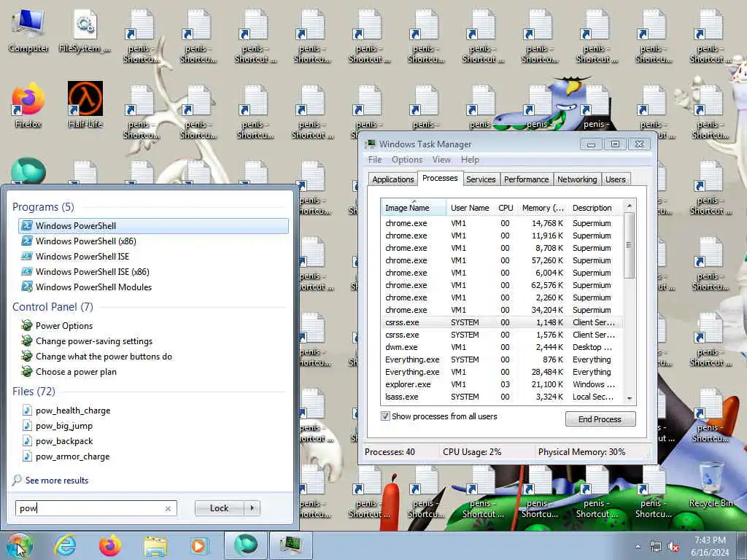Launch Windows PowerShell (x86) entry
The width and height of the screenshot is (747, 560).
86,241
